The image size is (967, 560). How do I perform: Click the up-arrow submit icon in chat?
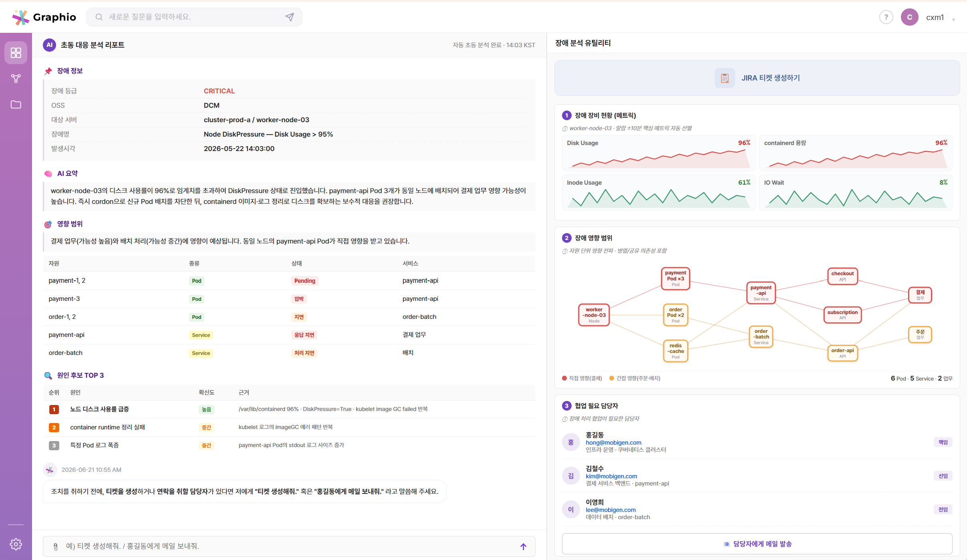[x=523, y=546]
